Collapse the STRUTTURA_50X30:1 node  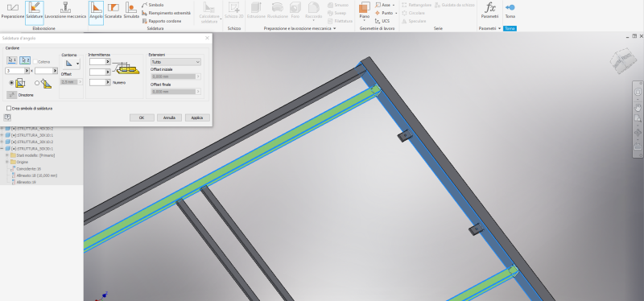(2, 148)
